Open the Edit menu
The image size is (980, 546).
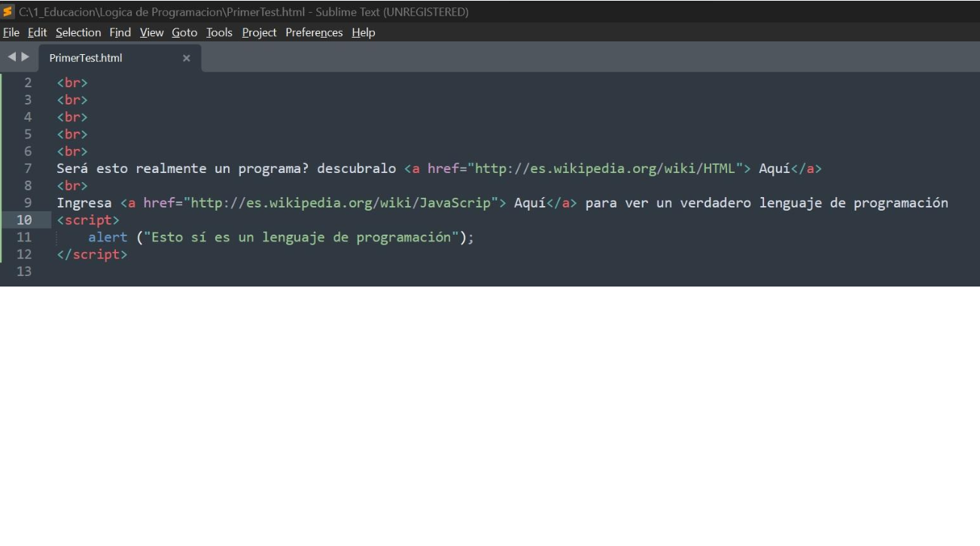coord(37,32)
